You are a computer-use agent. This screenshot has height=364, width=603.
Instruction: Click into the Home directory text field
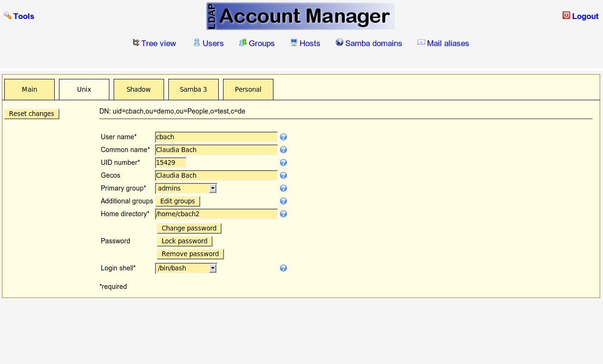click(216, 214)
